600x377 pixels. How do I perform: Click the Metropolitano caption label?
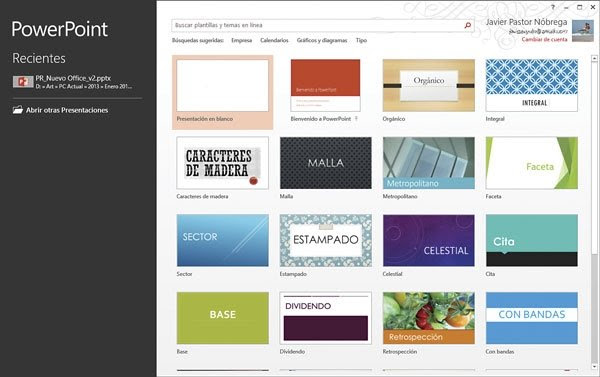pyautogui.click(x=400, y=196)
